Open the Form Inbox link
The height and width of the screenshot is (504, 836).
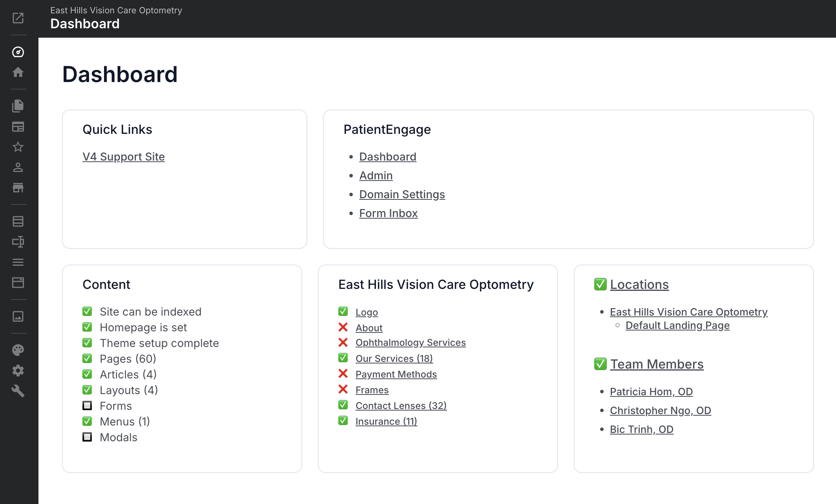point(388,213)
